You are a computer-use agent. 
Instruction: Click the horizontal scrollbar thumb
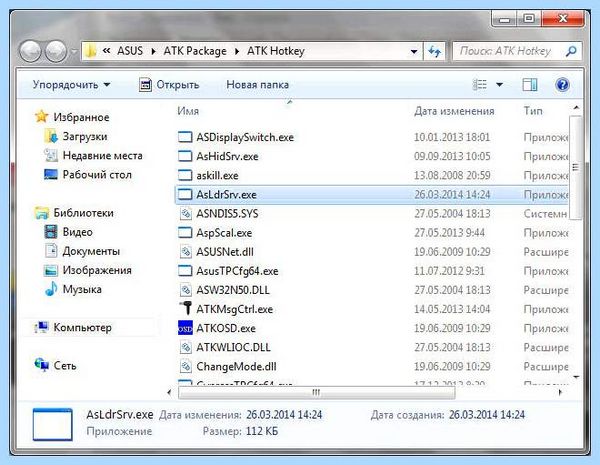(x=316, y=392)
